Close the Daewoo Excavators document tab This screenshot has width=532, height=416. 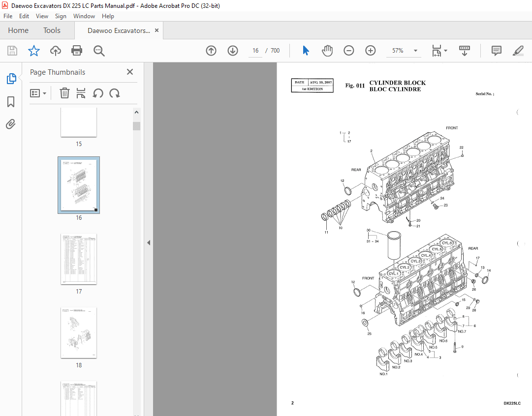coord(157,30)
